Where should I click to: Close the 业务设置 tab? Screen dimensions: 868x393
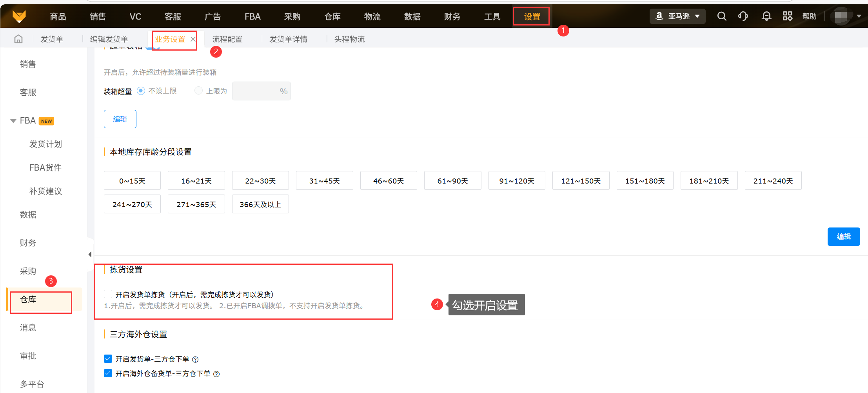[x=193, y=39]
